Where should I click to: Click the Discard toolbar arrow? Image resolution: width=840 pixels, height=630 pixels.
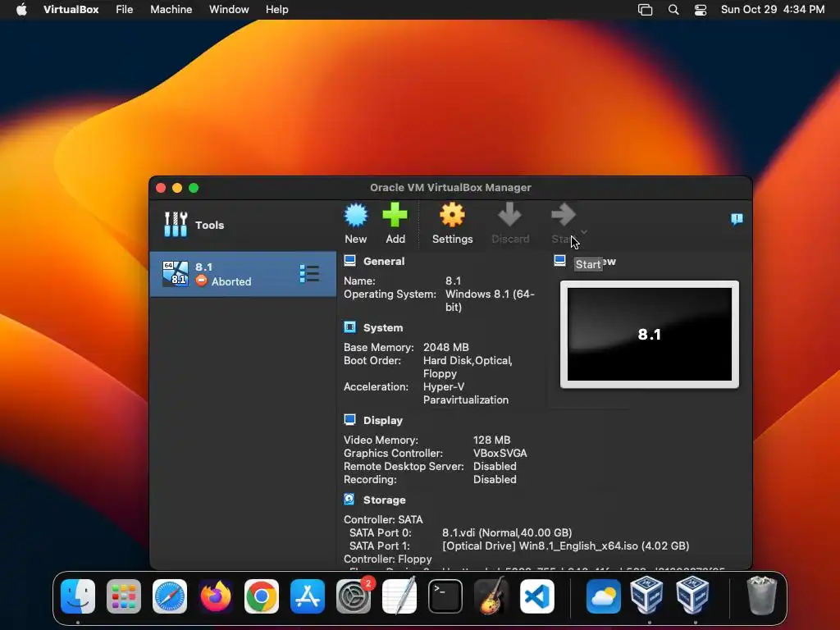(510, 223)
